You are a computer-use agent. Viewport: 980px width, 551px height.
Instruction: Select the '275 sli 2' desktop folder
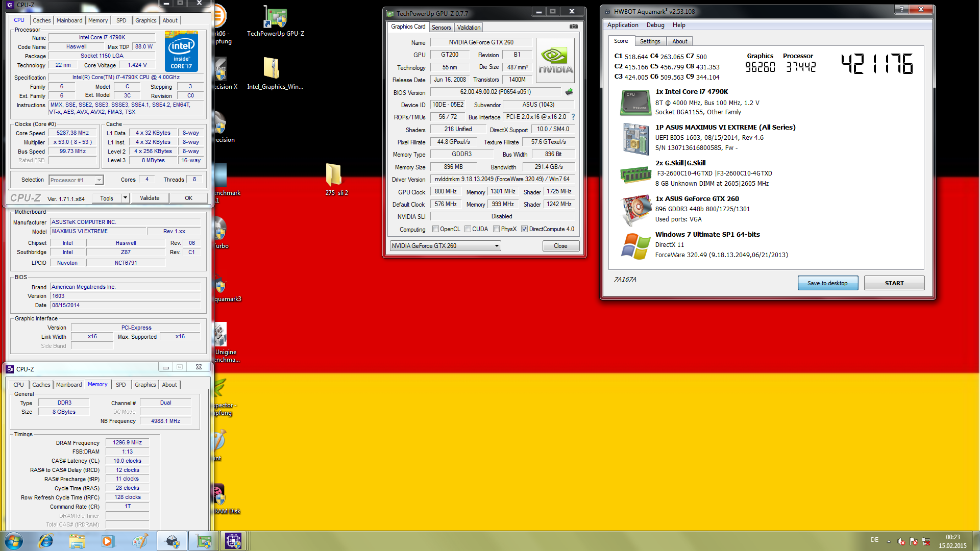coord(336,180)
